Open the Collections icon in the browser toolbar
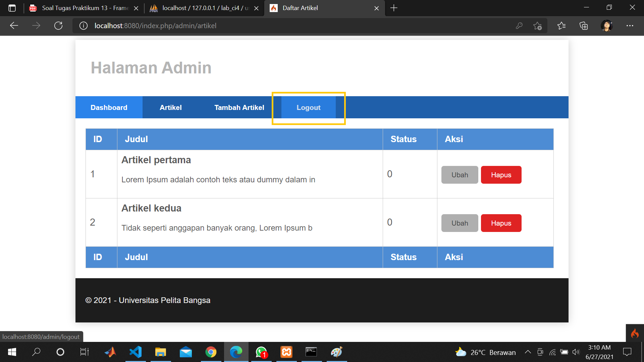 point(584,25)
